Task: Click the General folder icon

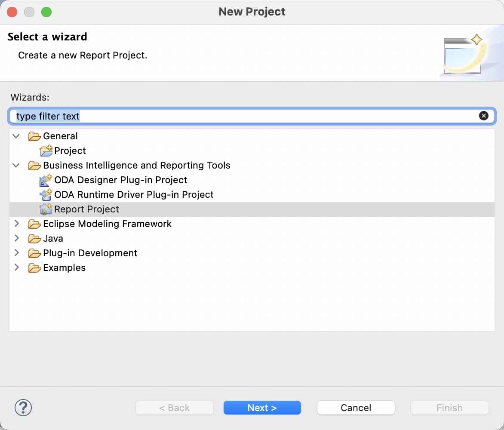Action: click(34, 136)
